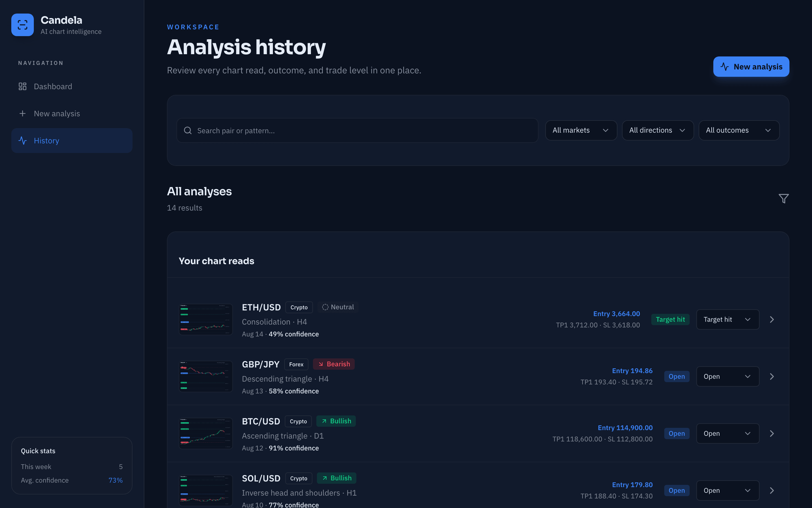812x508 pixels.
Task: Click the ETH/USD pair title
Action: (261, 307)
